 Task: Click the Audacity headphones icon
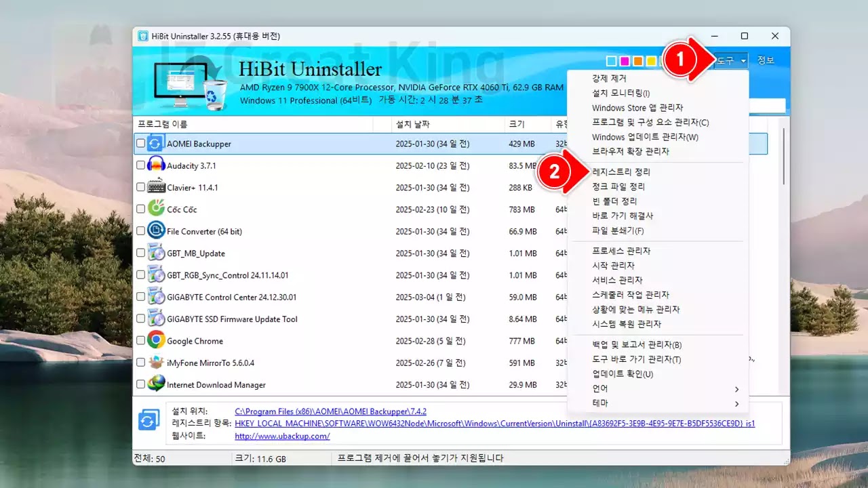pyautogui.click(x=156, y=165)
